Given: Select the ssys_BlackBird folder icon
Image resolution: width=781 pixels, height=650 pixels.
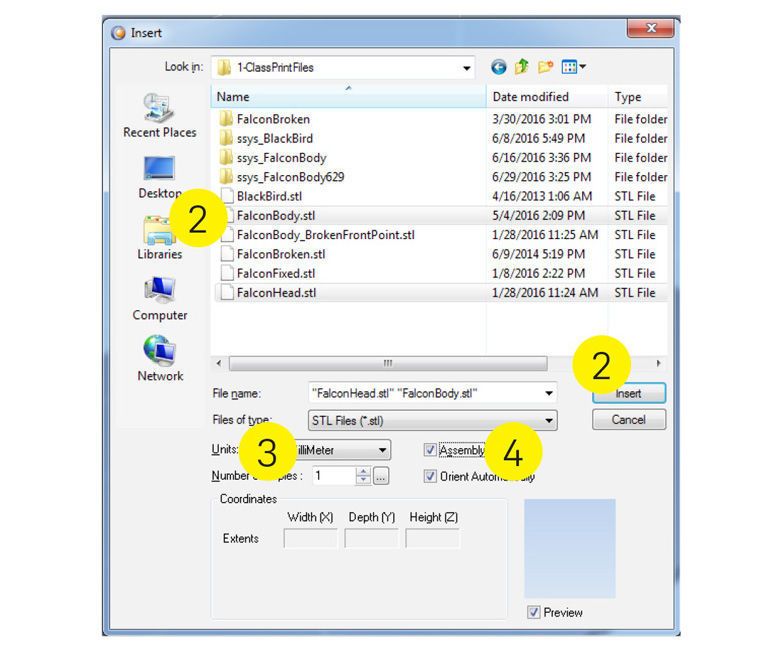Looking at the screenshot, I should coord(226,138).
